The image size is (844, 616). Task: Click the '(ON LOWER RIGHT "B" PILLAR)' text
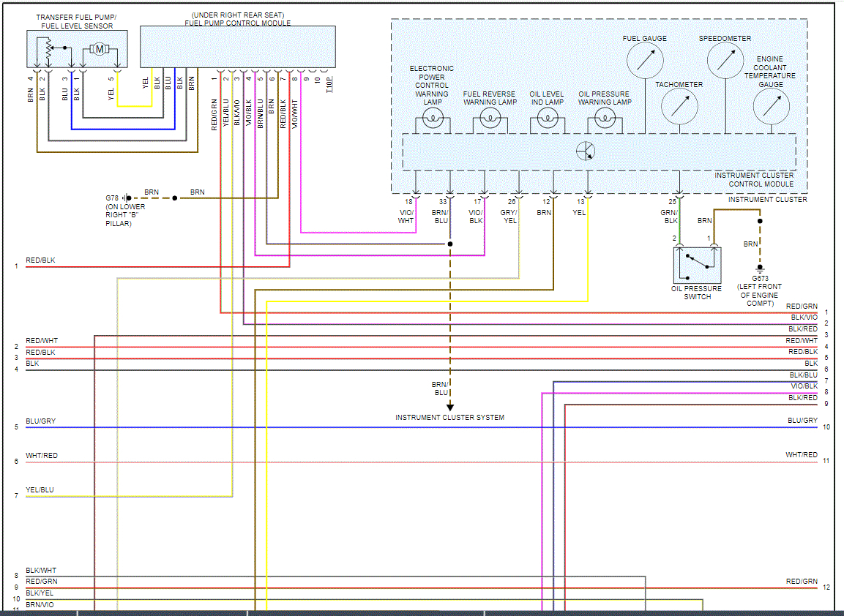pyautogui.click(x=125, y=215)
